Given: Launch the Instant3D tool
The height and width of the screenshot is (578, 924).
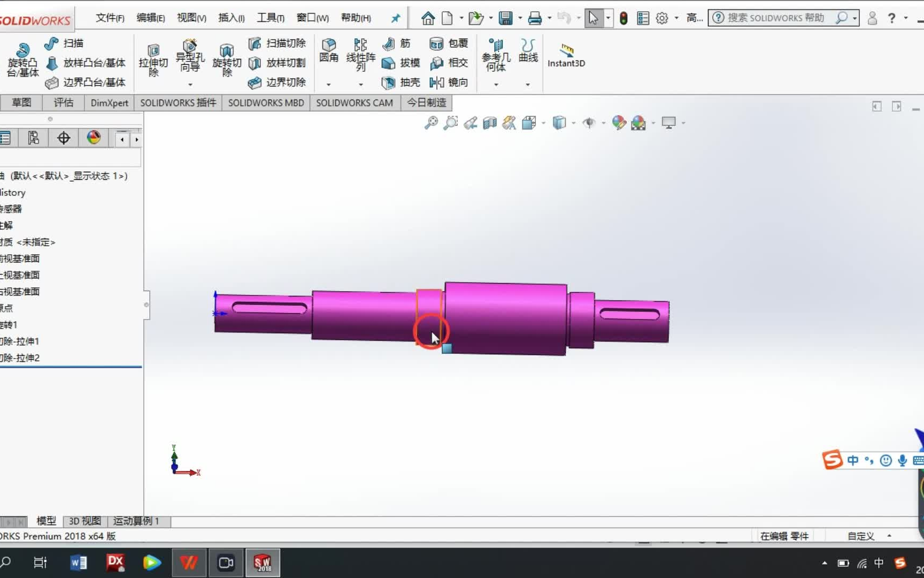Looking at the screenshot, I should click(x=566, y=55).
